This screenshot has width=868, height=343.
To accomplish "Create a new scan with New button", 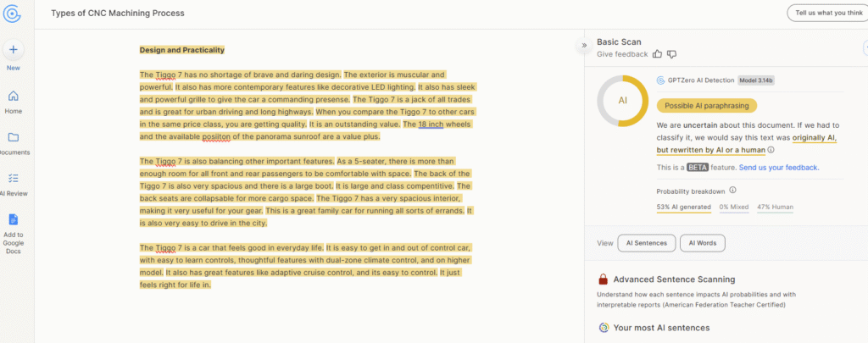I will pyautogui.click(x=14, y=50).
